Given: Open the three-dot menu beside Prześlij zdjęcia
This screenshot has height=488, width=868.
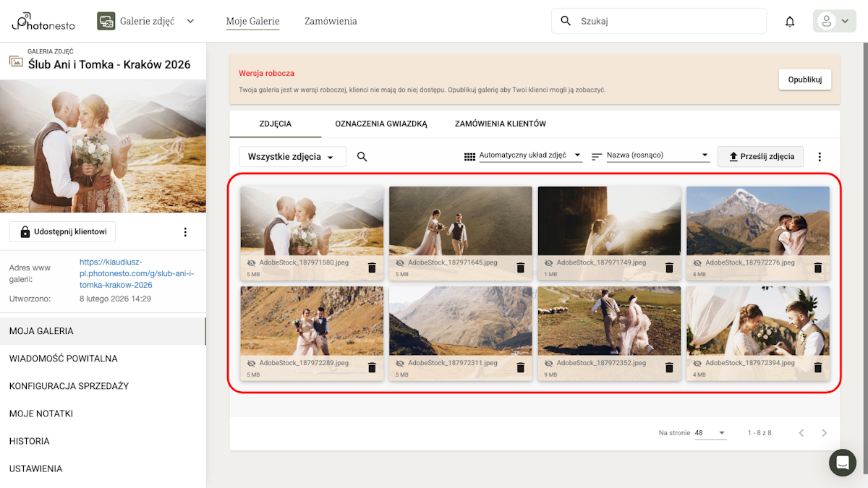Looking at the screenshot, I should [x=820, y=157].
